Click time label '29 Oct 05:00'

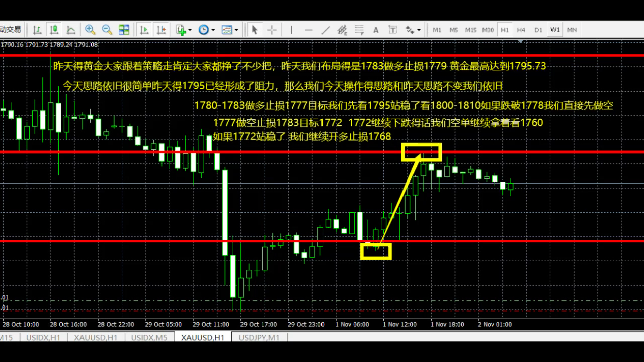(164, 324)
